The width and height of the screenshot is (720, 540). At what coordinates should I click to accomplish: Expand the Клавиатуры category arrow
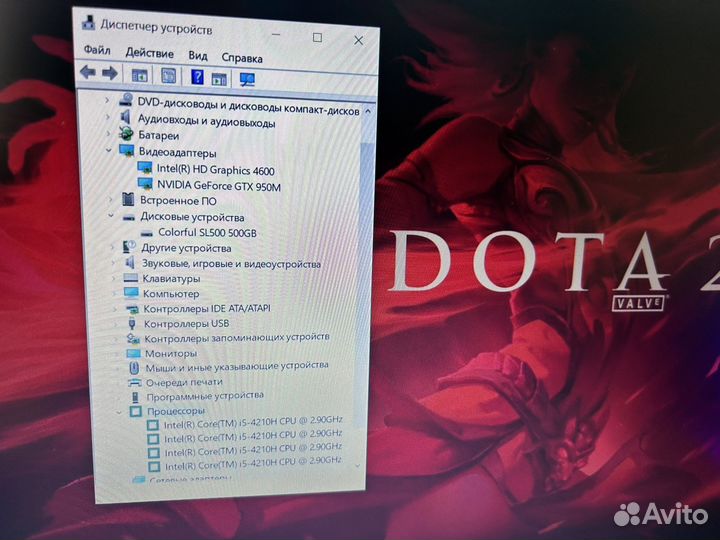(x=114, y=278)
